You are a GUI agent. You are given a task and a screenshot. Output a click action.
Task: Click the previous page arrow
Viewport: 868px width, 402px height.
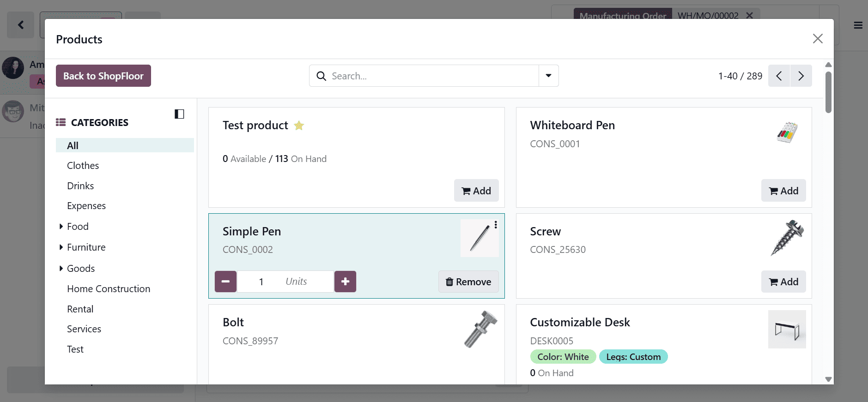[x=779, y=76]
